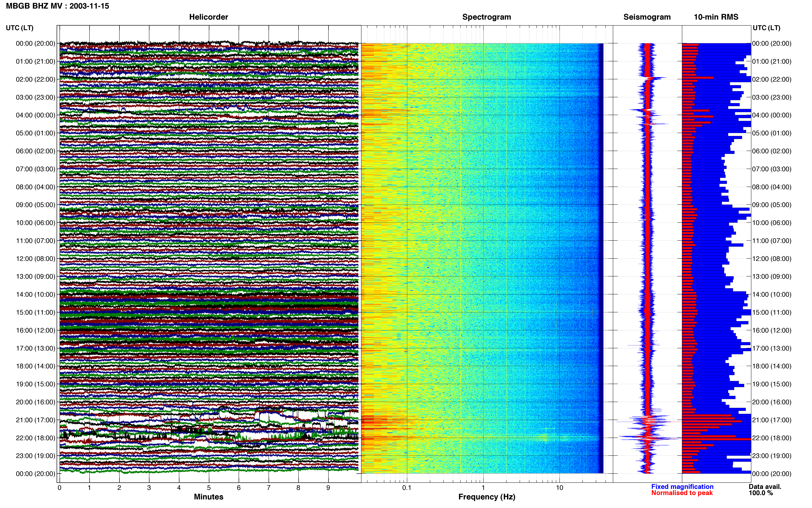This screenshot has height=508, width=812.
Task: Click the 100.0 % availability value
Action: point(761,493)
